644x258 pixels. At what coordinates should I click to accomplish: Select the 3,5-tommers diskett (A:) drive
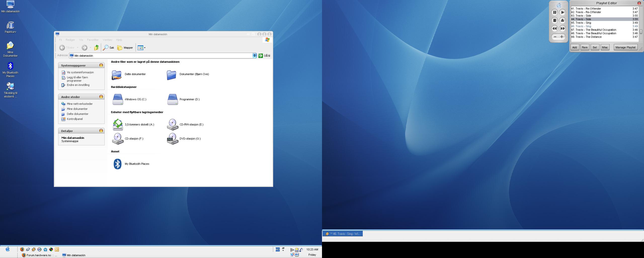tap(133, 124)
